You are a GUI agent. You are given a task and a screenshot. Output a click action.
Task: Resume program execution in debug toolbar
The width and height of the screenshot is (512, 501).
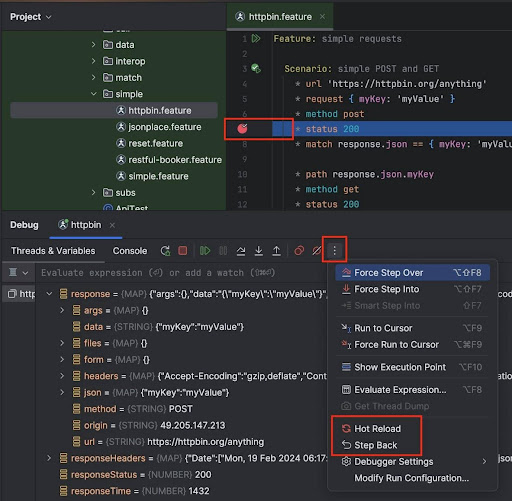[205, 250]
